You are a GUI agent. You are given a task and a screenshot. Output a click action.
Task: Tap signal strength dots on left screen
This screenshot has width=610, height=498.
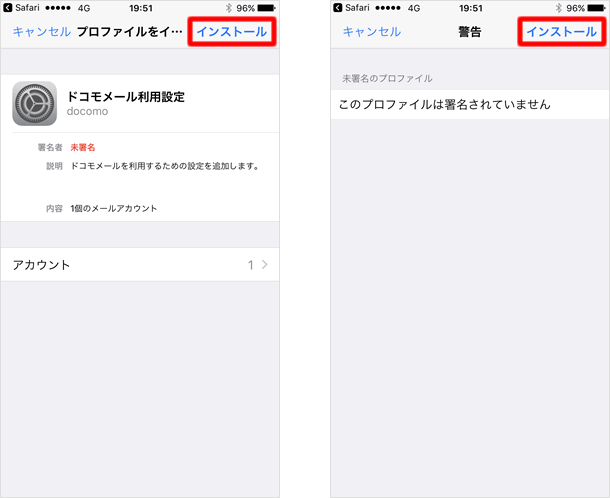tap(58, 8)
